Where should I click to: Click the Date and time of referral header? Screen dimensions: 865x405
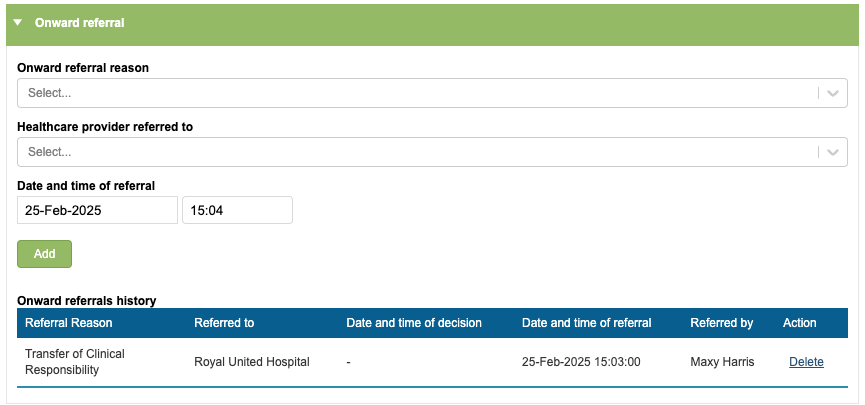pyautogui.click(x=587, y=323)
